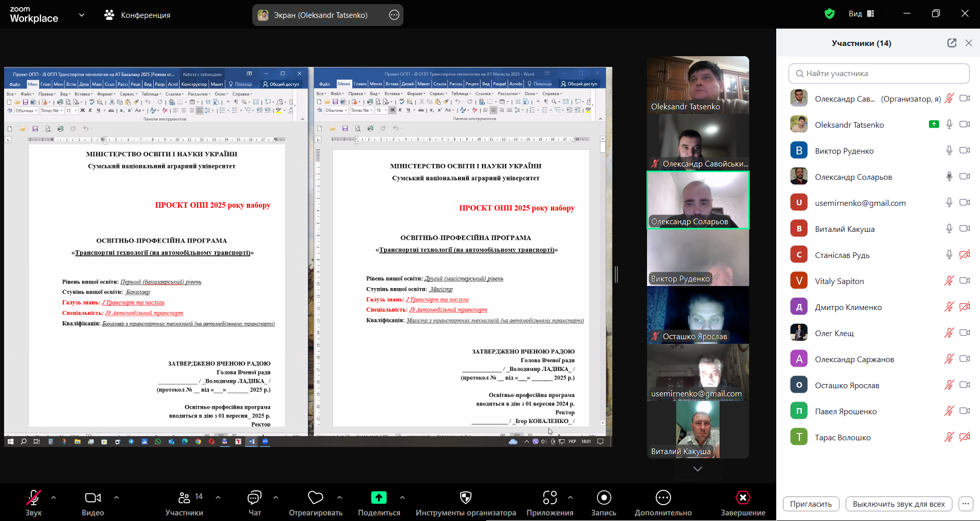Open the View menu
Image resolution: width=980 pixels, height=521 pixels.
click(861, 14)
